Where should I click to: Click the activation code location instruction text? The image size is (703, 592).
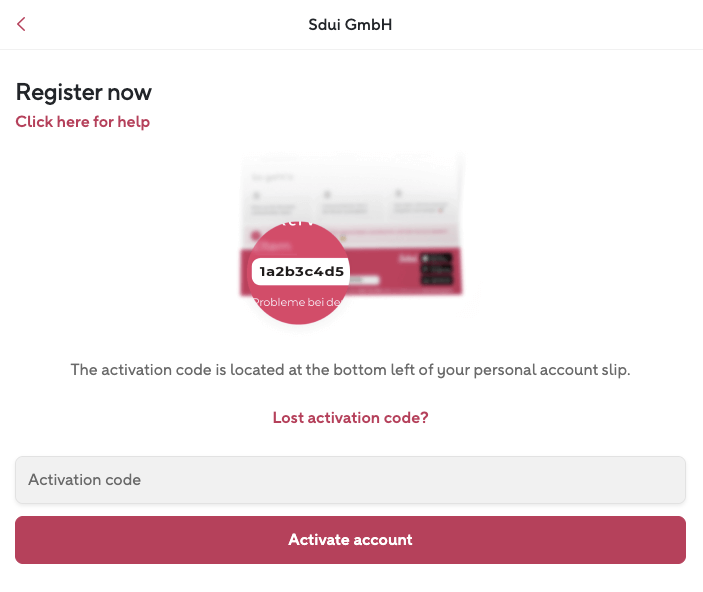pyautogui.click(x=350, y=370)
